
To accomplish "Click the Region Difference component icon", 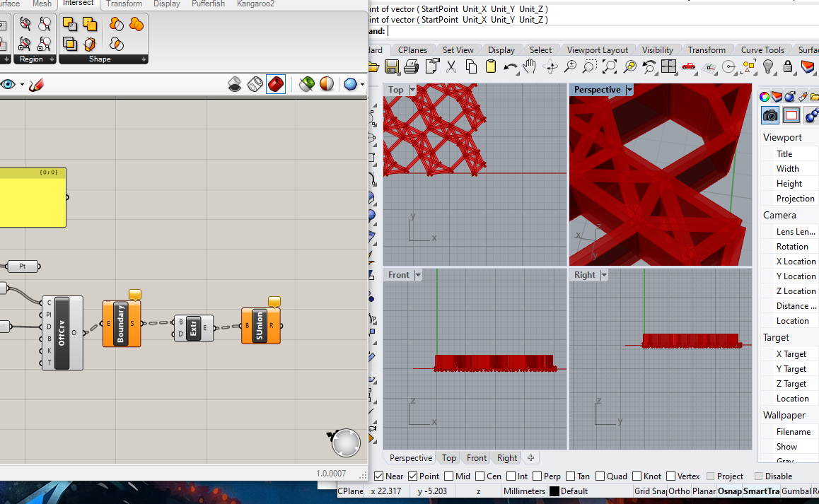I will point(117,24).
